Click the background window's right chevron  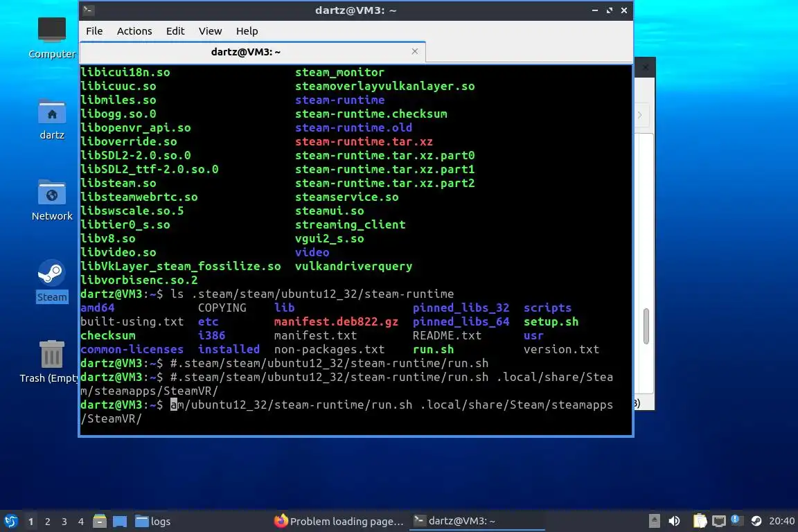(x=640, y=115)
